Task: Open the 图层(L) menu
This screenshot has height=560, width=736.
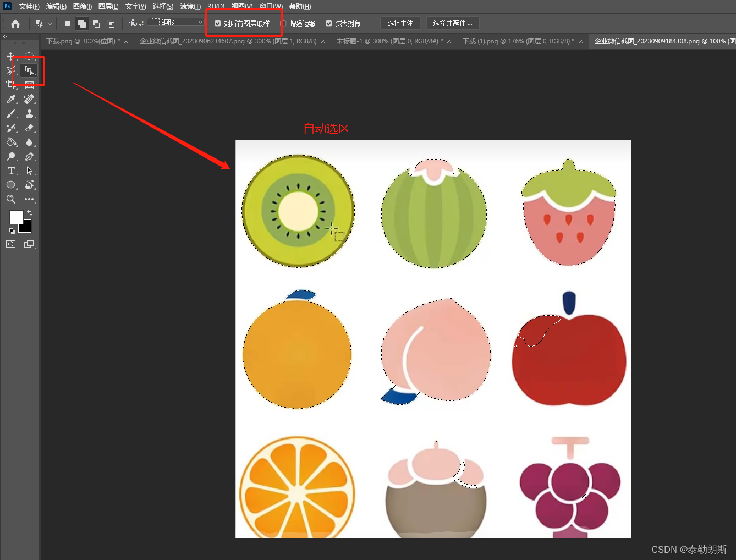Action: click(x=108, y=7)
